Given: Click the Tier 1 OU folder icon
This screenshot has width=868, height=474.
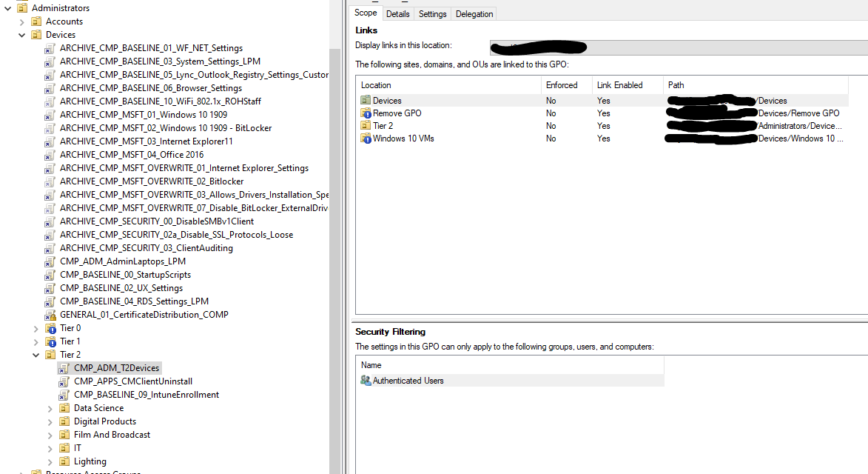Looking at the screenshot, I should [x=50, y=341].
